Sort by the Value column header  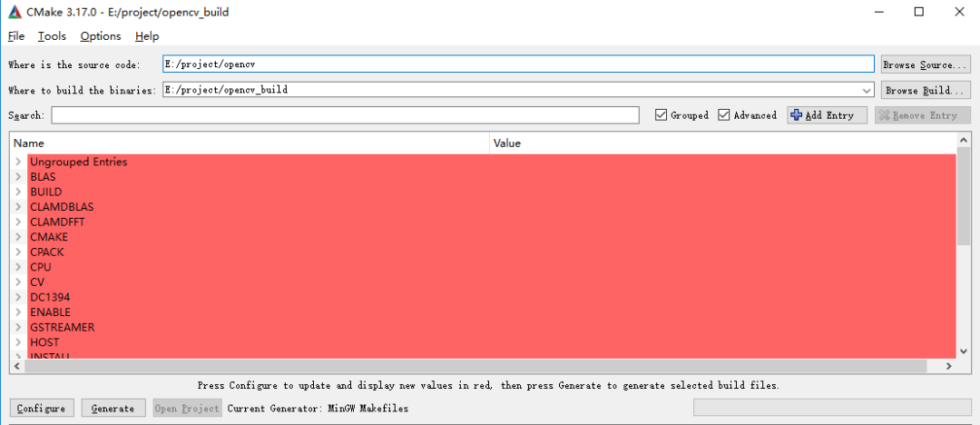tap(722, 143)
